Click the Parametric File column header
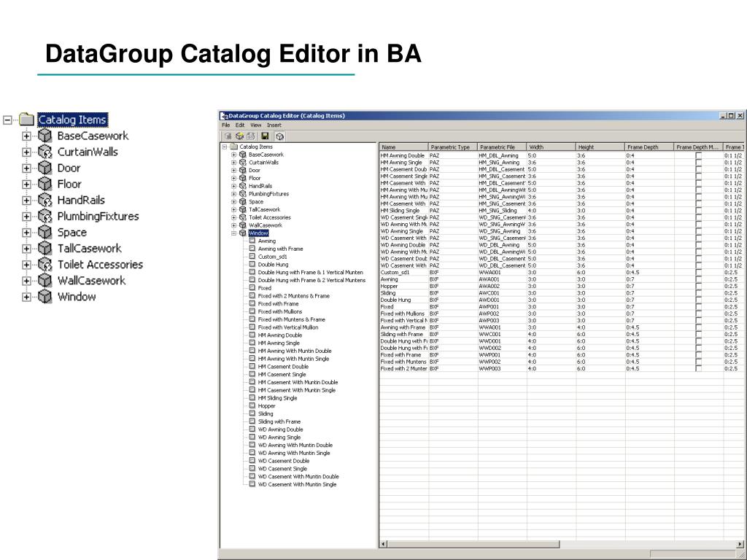Viewport: 747px width, 560px height. coord(502,147)
